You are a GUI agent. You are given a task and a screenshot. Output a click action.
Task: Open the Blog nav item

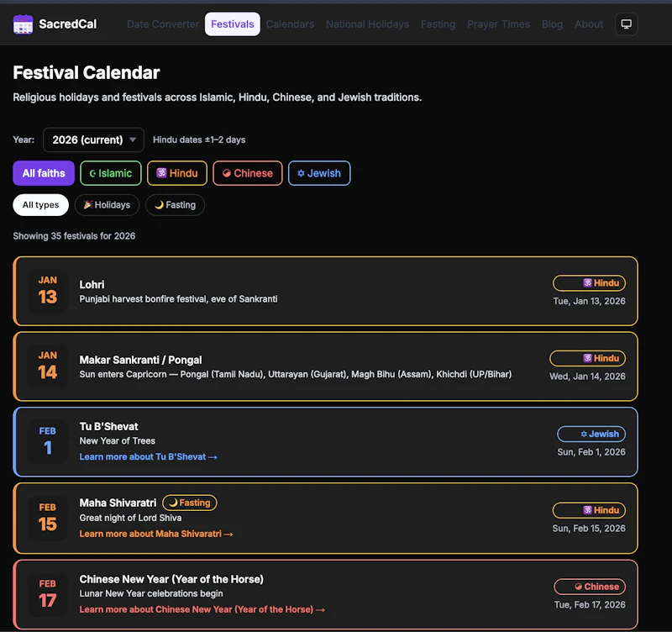pos(552,24)
